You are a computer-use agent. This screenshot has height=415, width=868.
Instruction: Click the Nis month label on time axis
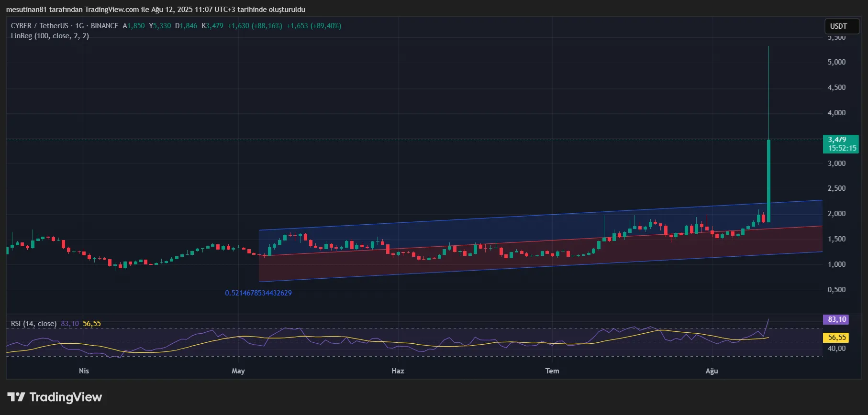pos(84,371)
